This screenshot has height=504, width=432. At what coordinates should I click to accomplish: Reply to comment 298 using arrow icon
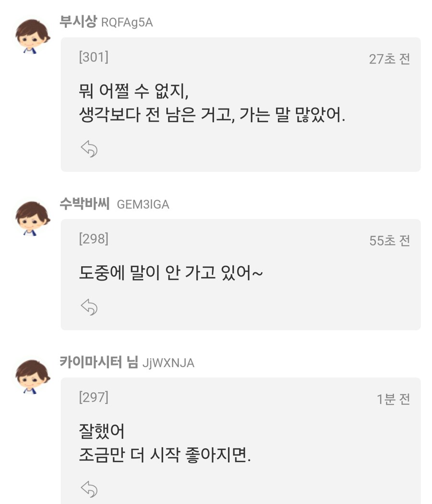tap(89, 307)
